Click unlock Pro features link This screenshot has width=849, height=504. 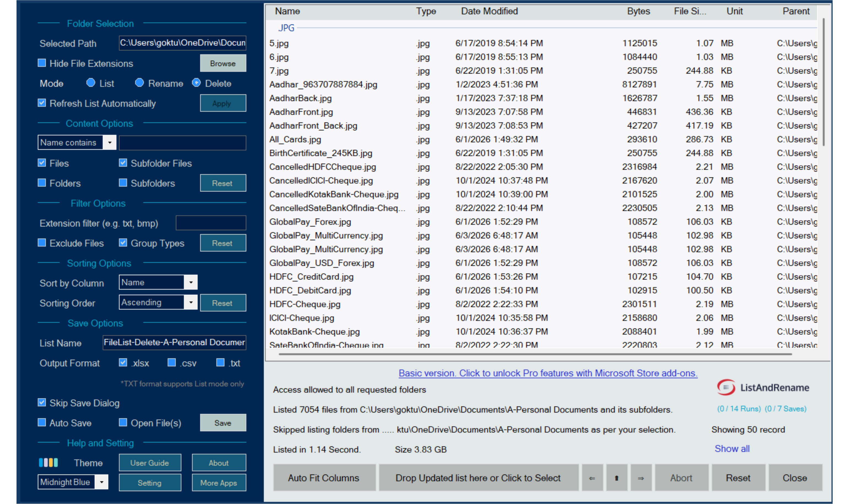click(548, 373)
